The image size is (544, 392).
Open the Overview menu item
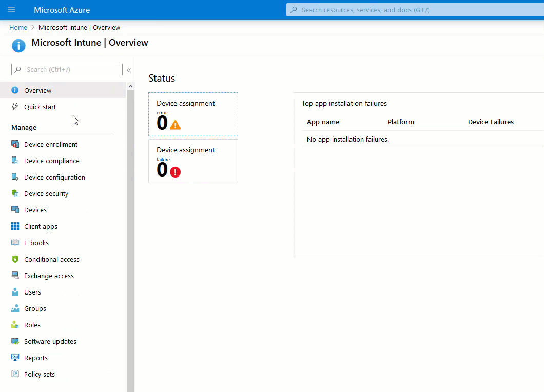63,90
